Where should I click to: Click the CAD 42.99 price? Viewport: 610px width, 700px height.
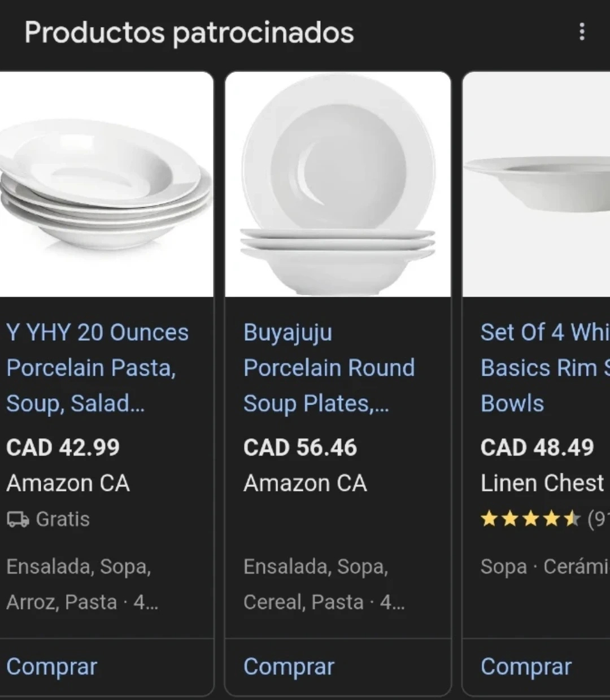pos(63,448)
